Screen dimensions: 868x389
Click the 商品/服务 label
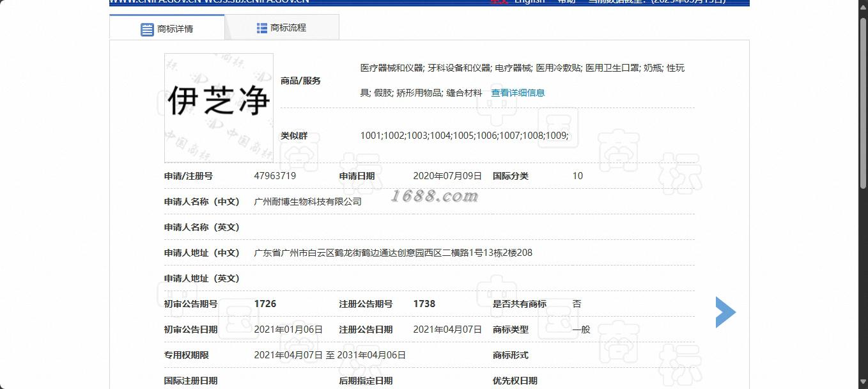(300, 81)
